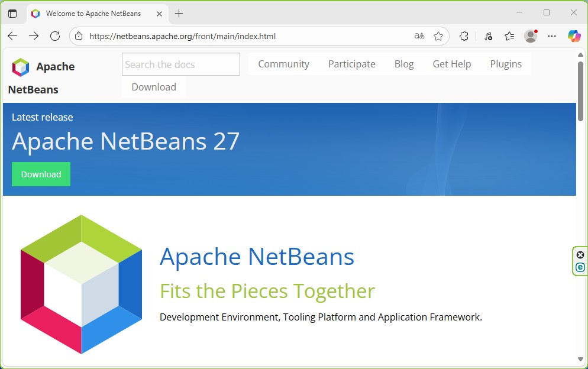Image resolution: width=588 pixels, height=369 pixels.
Task: Click the Search the docs field
Action: (x=180, y=64)
